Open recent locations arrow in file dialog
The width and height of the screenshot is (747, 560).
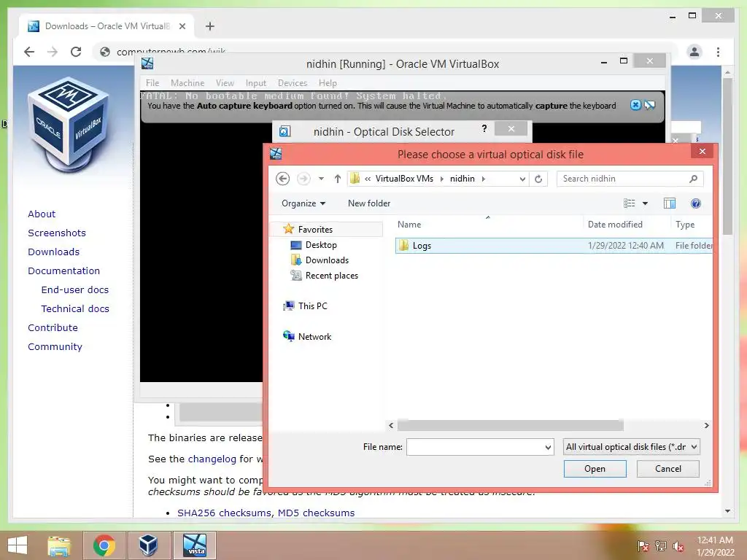click(x=321, y=179)
